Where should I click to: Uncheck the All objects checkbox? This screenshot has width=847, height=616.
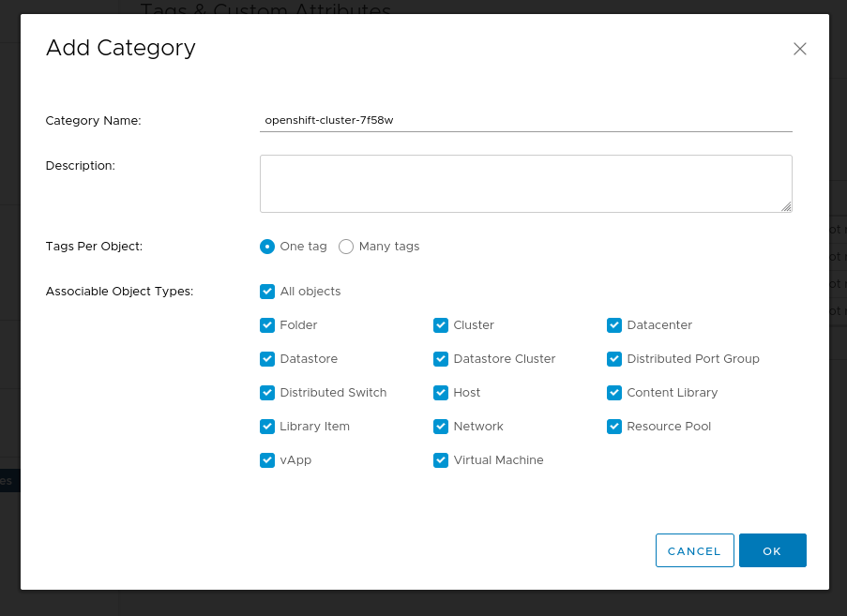coord(267,292)
